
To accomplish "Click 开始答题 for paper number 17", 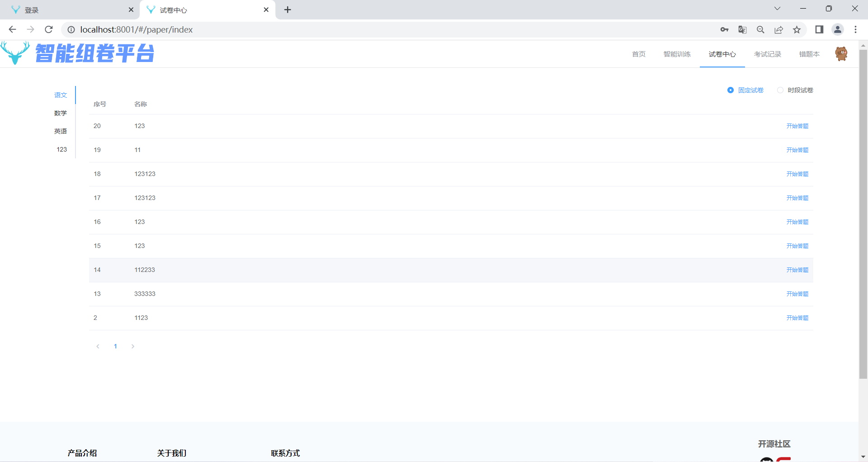I will tap(797, 198).
